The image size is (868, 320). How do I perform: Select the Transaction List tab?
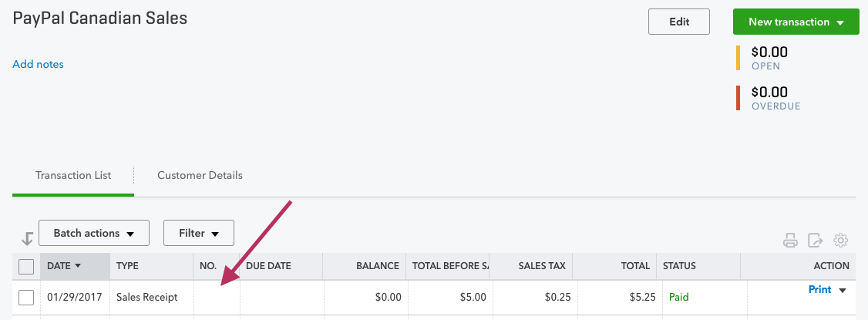pos(73,176)
